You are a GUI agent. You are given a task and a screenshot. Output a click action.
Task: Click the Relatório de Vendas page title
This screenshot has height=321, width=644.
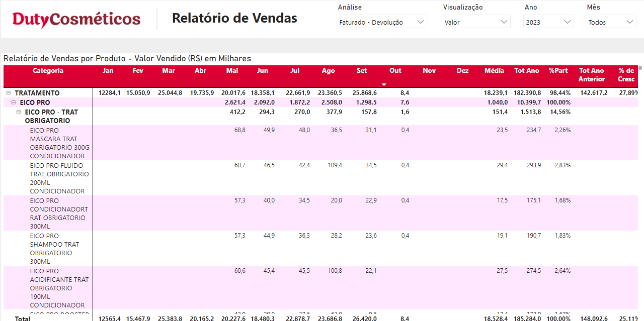(234, 18)
